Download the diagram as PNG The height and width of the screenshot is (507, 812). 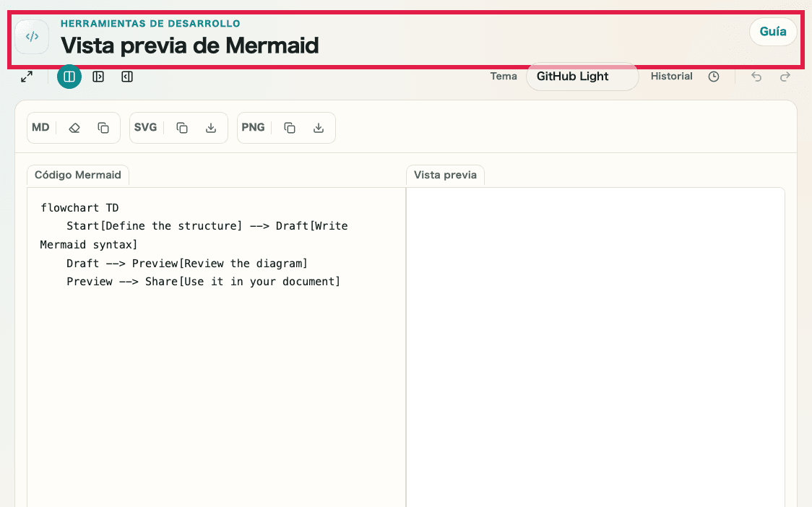(x=318, y=127)
